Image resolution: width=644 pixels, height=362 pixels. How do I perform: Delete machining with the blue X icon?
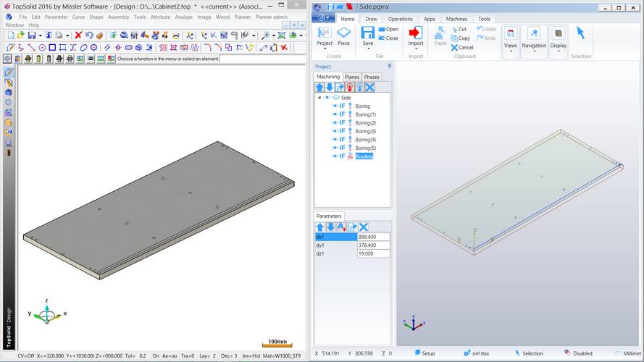[369, 87]
